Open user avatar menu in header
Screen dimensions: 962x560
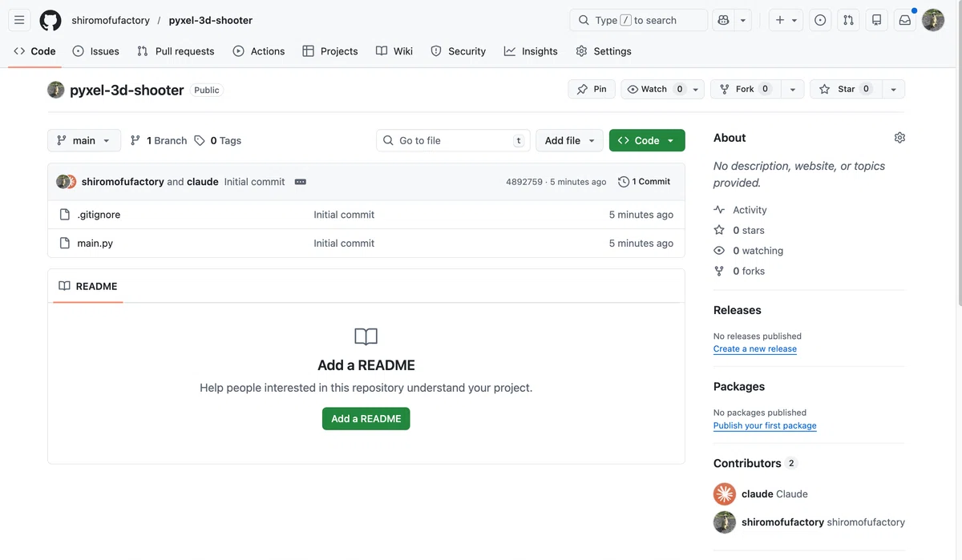coord(933,20)
